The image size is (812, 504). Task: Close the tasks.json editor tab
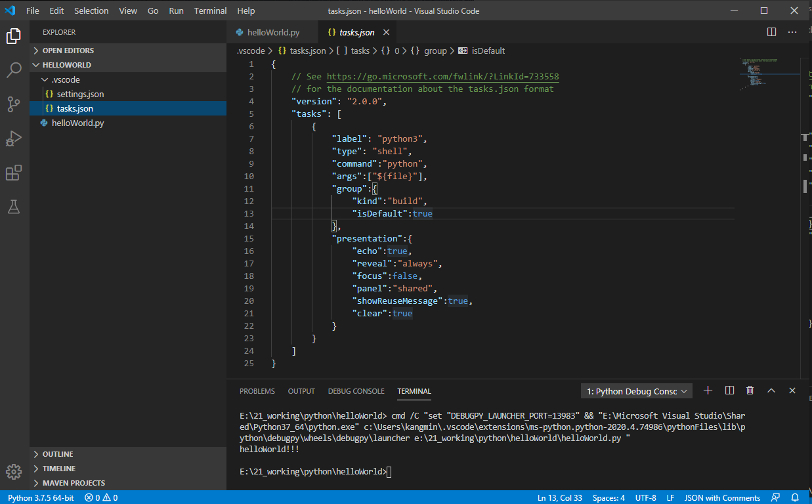click(x=386, y=32)
